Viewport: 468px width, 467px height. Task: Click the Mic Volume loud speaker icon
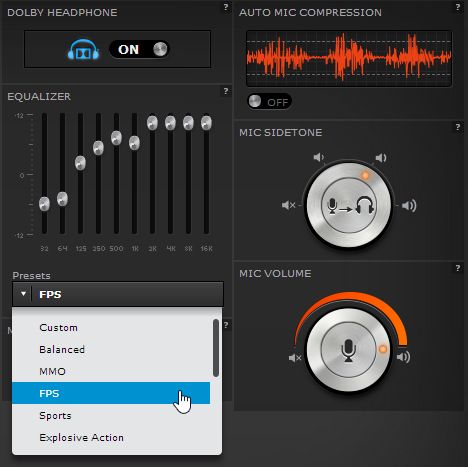point(403,357)
